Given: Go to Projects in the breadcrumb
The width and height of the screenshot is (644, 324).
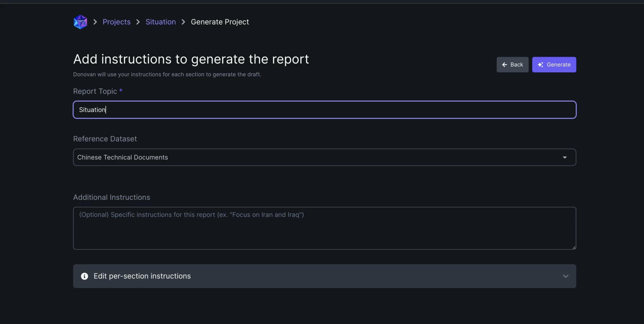Looking at the screenshot, I should point(117,22).
